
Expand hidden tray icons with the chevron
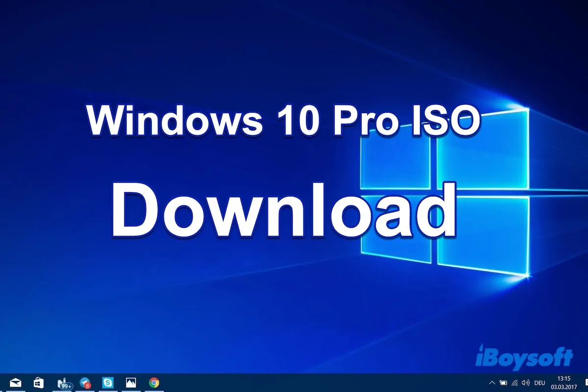(492, 382)
